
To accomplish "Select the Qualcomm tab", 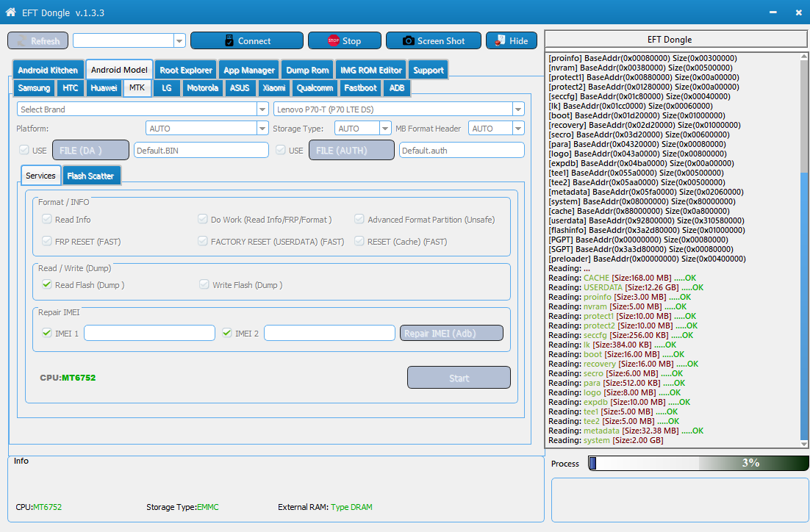I will coord(315,87).
